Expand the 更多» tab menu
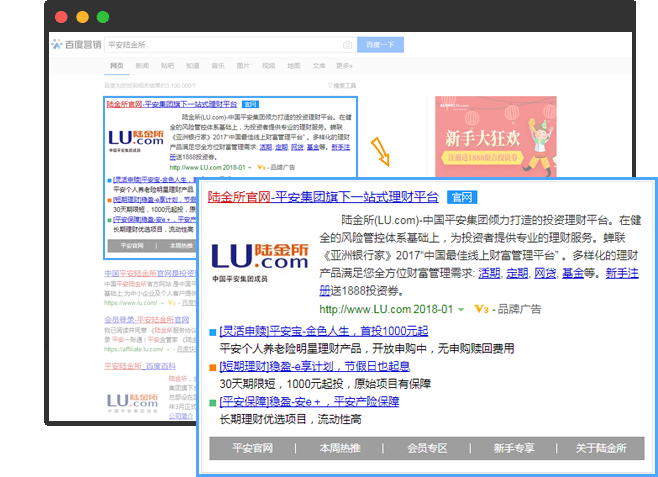Image resolution: width=658 pixels, height=477 pixels. click(344, 65)
